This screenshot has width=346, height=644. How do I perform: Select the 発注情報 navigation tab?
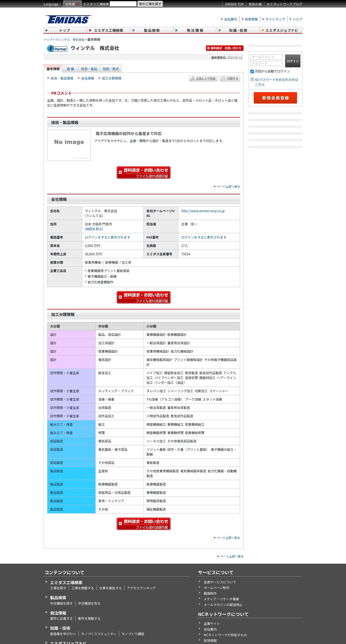tap(195, 30)
